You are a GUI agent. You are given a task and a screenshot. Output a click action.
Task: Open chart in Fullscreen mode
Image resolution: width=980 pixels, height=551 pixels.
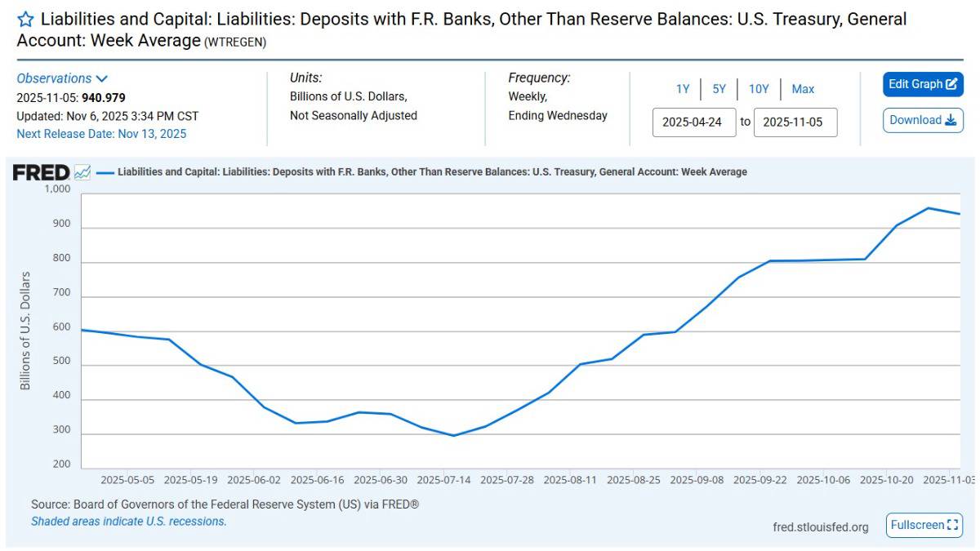click(924, 525)
